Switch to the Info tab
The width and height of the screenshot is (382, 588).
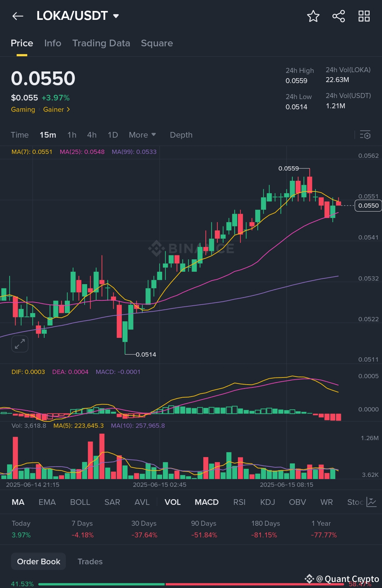[x=53, y=43]
